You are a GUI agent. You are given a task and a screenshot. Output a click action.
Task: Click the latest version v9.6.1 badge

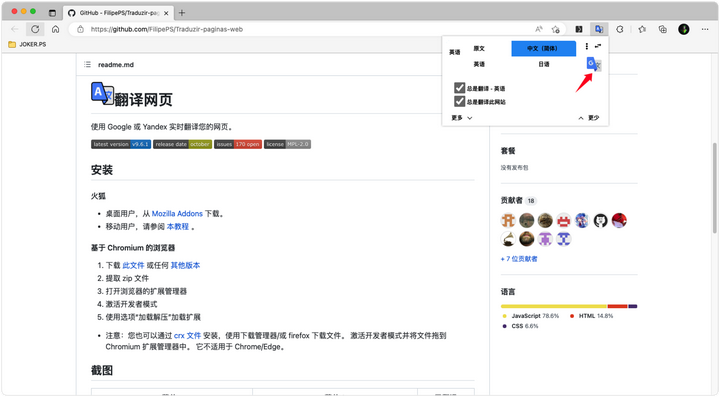pyautogui.click(x=121, y=144)
